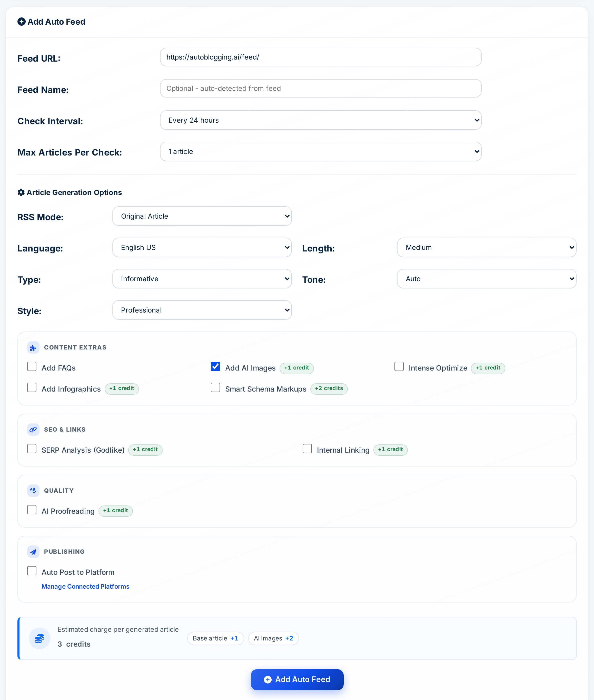
Task: Click the 'Max Articles Per Check:' label
Action: [x=70, y=153]
